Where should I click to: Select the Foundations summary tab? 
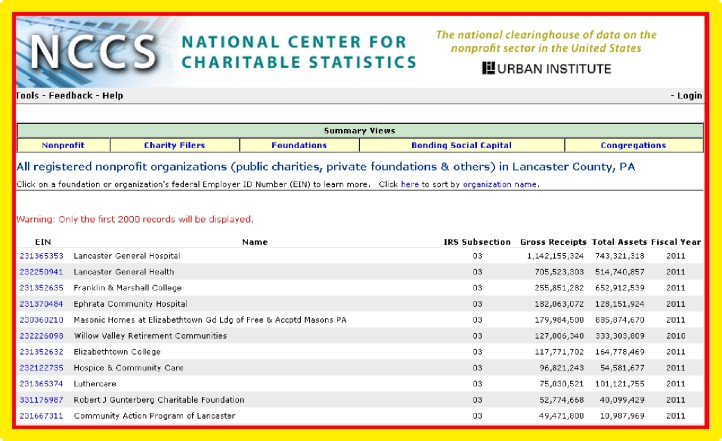pos(298,145)
